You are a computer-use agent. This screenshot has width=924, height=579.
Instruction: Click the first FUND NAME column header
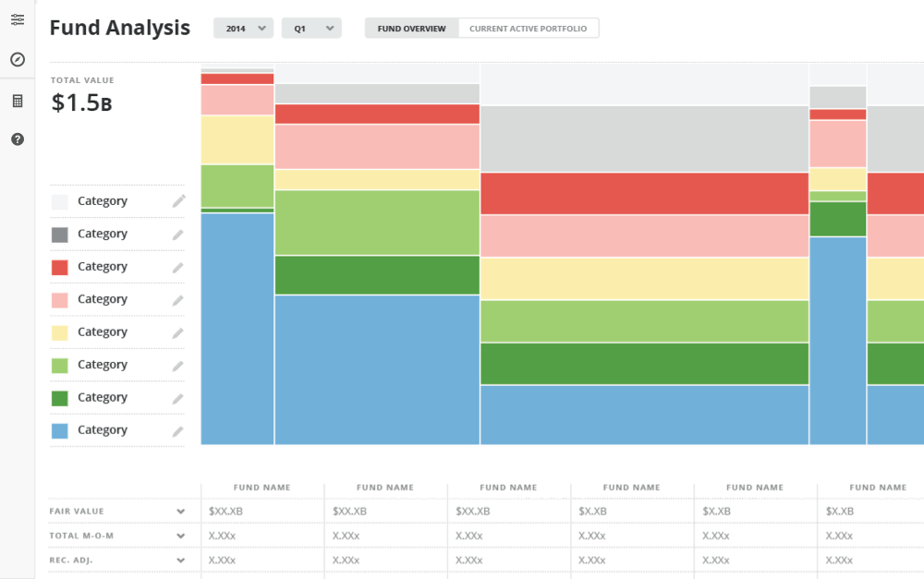point(262,488)
